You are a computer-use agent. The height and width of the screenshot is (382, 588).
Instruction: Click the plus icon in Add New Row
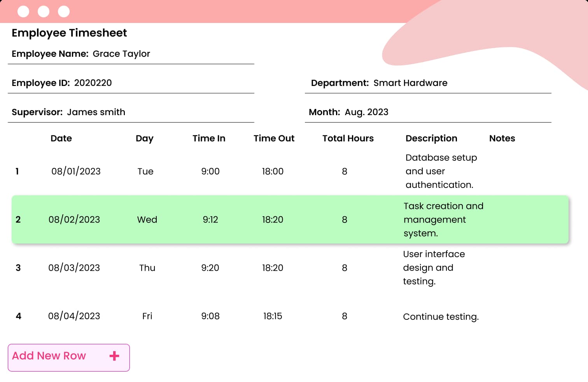pos(114,356)
